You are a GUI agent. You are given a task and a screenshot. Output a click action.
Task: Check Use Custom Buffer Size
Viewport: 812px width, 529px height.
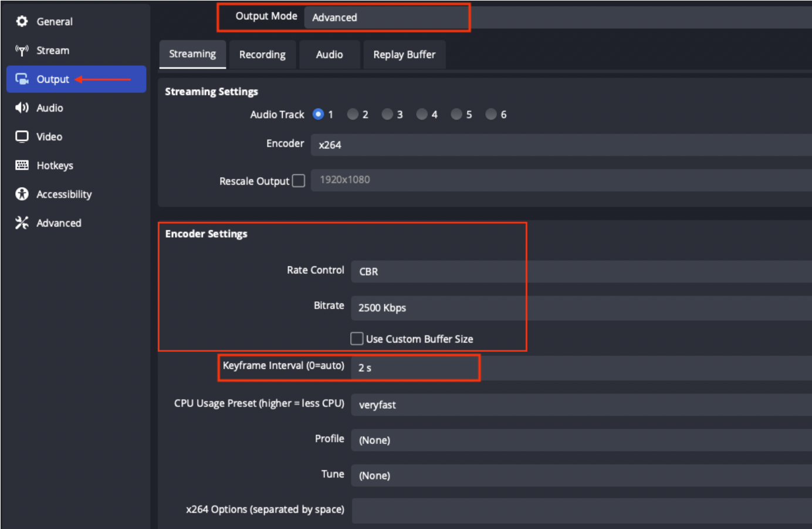tap(357, 338)
